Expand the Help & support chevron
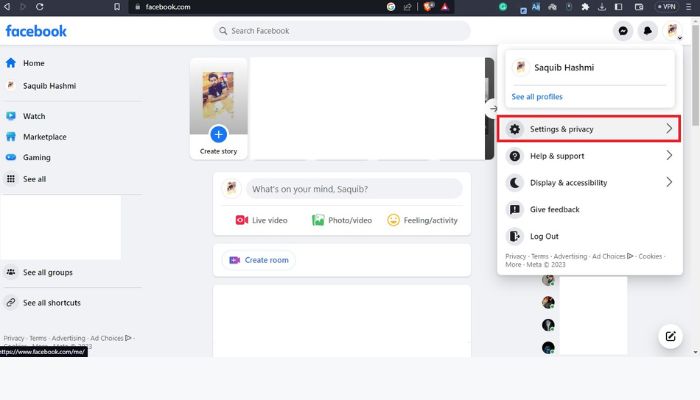 [x=669, y=155]
